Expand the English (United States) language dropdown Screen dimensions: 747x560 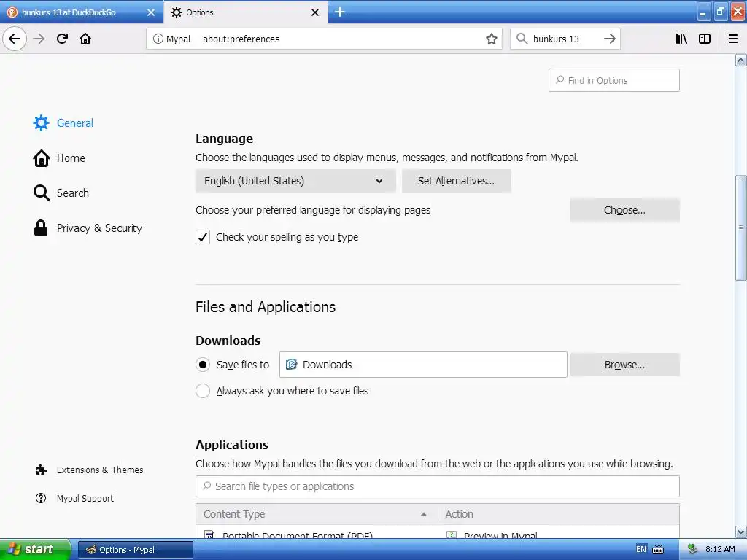point(295,181)
